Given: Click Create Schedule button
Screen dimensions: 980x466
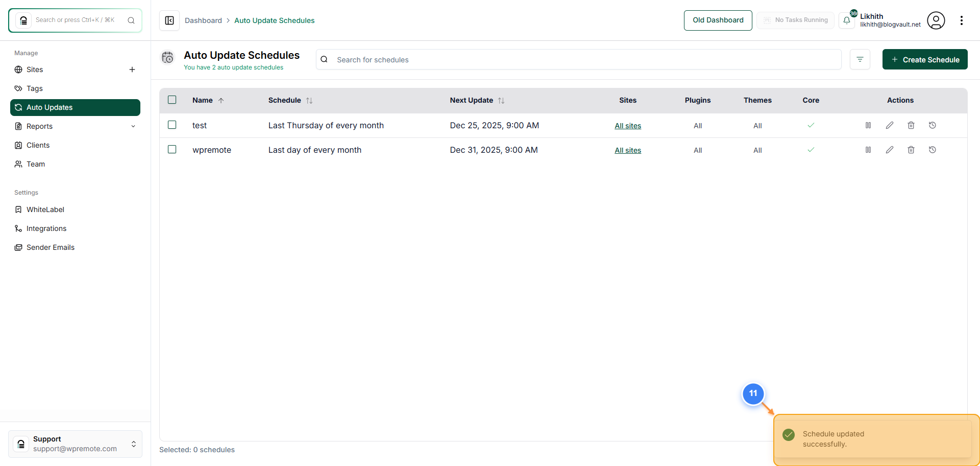Looking at the screenshot, I should [925, 59].
